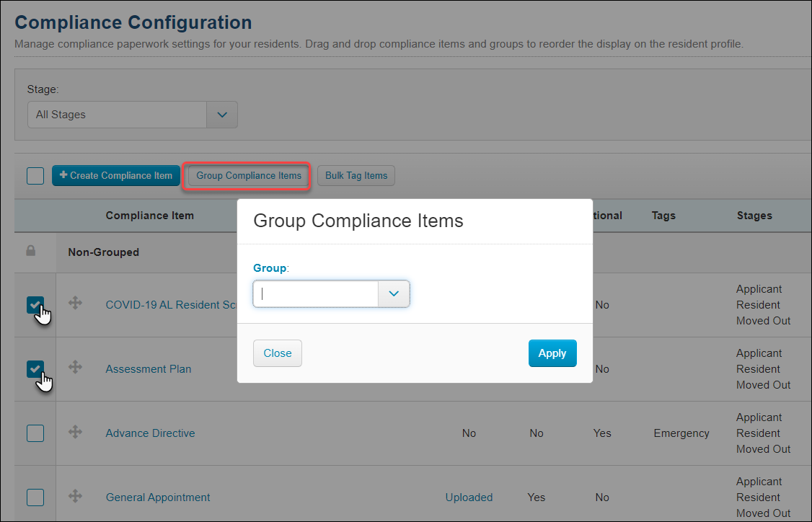Check the General Appointment checkbox
The width and height of the screenshot is (812, 522).
(35, 497)
